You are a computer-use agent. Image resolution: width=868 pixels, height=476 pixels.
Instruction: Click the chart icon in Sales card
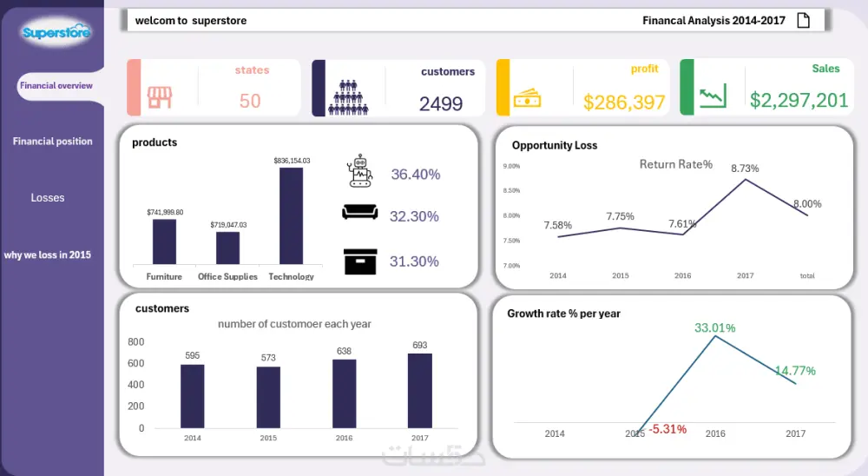tap(713, 96)
